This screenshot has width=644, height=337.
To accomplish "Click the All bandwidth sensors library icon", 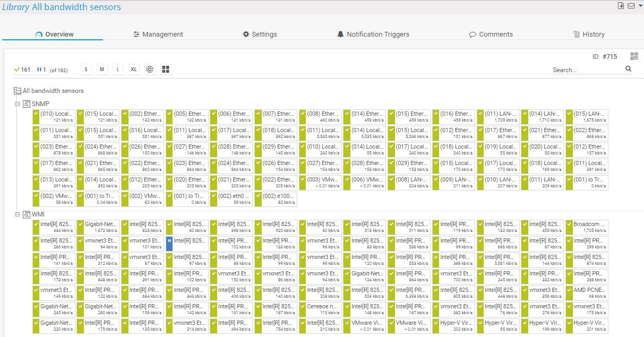I will coord(18,90).
